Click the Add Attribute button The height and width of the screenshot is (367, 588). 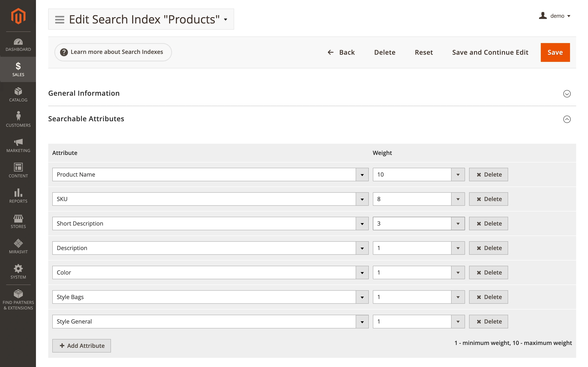pyautogui.click(x=82, y=346)
